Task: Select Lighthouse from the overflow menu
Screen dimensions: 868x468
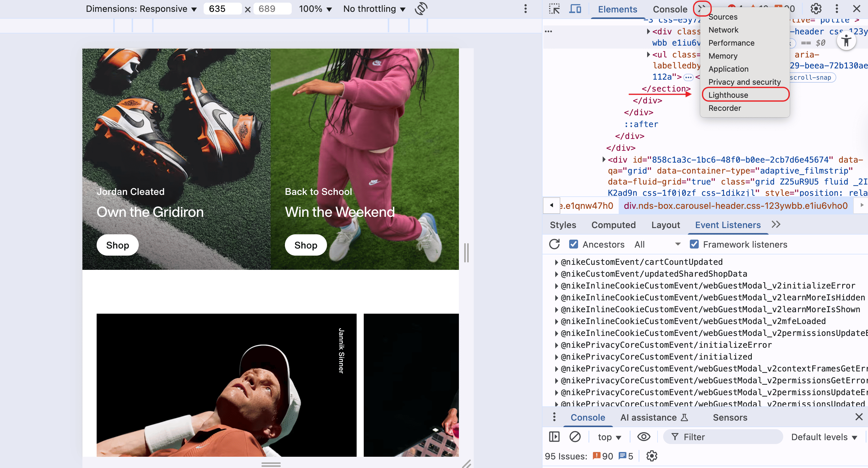Action: pos(745,94)
